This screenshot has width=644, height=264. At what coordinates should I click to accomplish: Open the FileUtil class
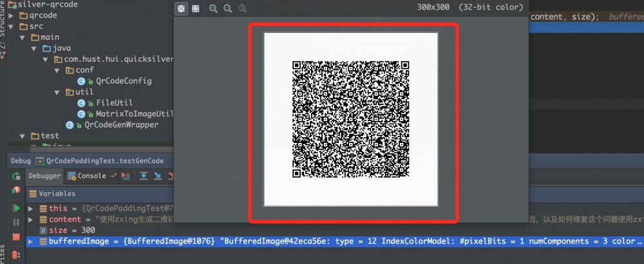point(114,102)
